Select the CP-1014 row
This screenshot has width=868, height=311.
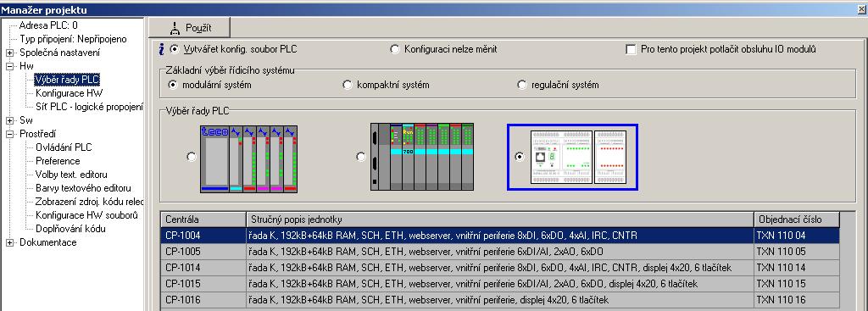pos(500,268)
